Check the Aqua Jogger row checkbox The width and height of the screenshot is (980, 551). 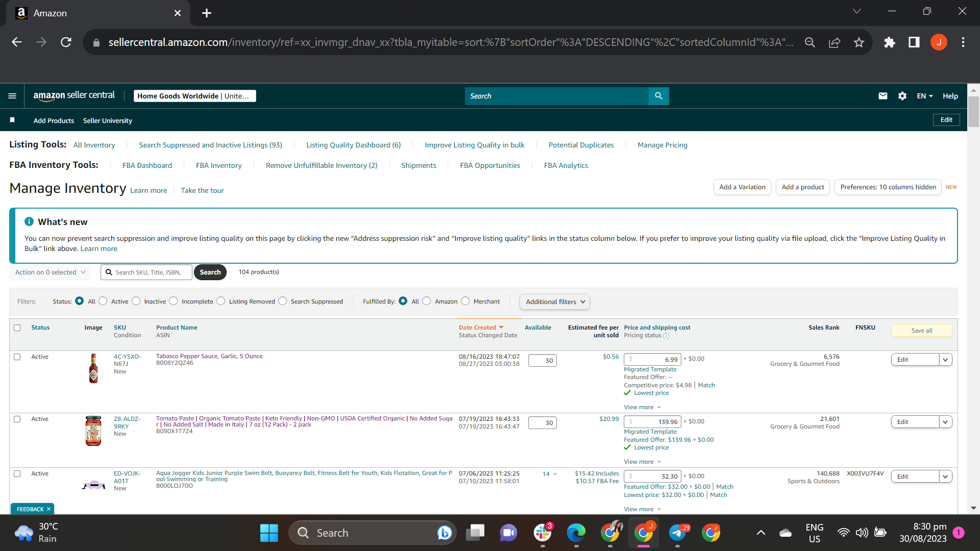[x=17, y=473]
